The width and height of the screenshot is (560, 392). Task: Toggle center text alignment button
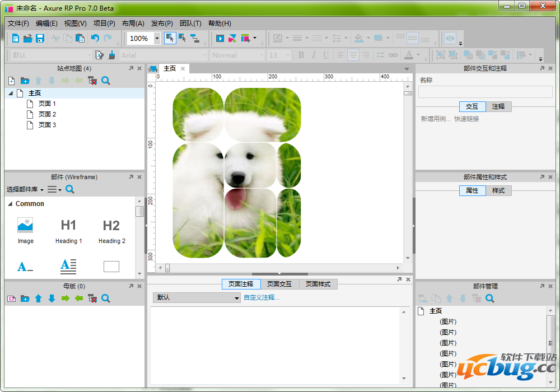[x=353, y=55]
